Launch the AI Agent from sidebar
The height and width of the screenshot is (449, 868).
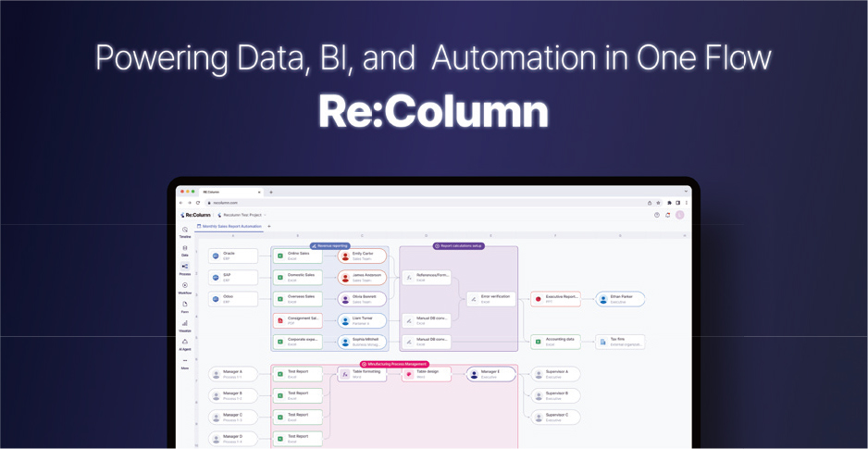[185, 343]
